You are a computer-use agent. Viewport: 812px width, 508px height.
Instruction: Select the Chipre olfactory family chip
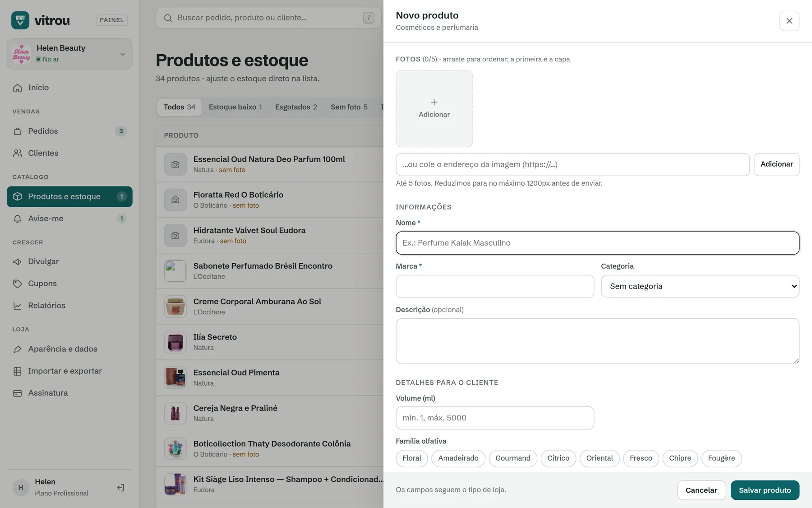[680, 458]
